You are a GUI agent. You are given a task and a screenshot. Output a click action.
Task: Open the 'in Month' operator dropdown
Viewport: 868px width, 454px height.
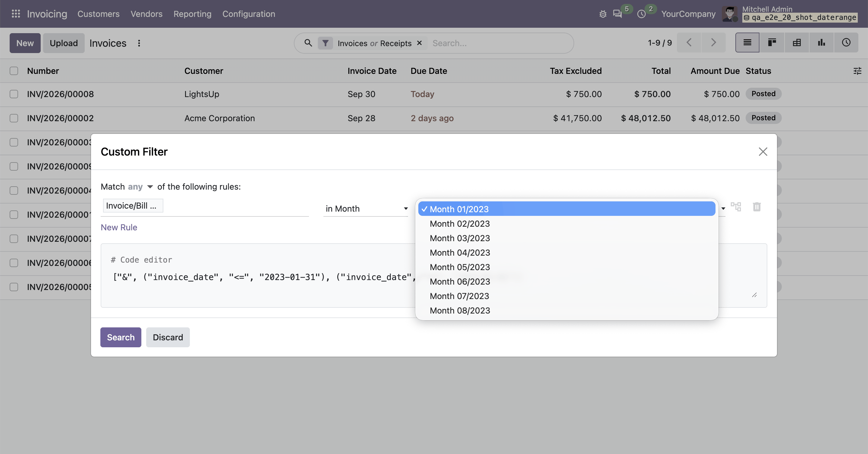click(x=366, y=209)
